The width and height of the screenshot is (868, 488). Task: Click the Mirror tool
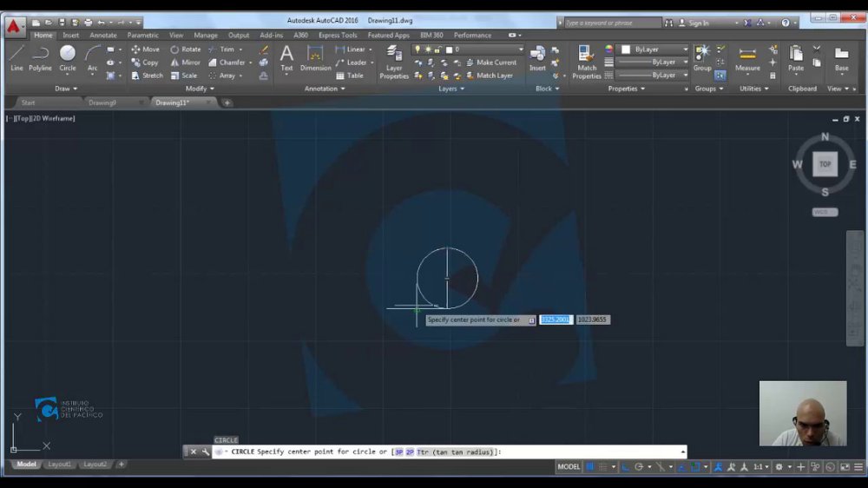[x=186, y=63]
